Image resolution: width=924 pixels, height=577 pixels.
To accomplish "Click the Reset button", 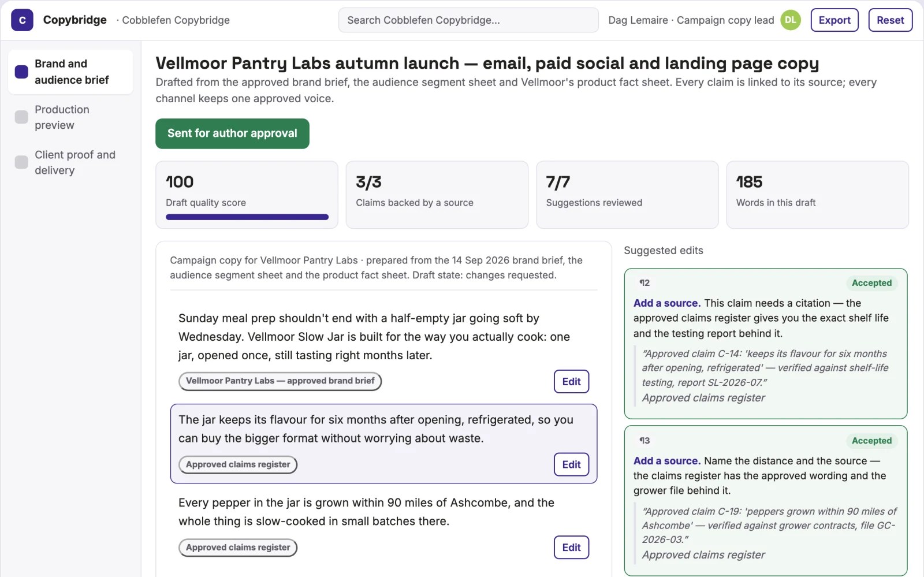I will [x=890, y=20].
